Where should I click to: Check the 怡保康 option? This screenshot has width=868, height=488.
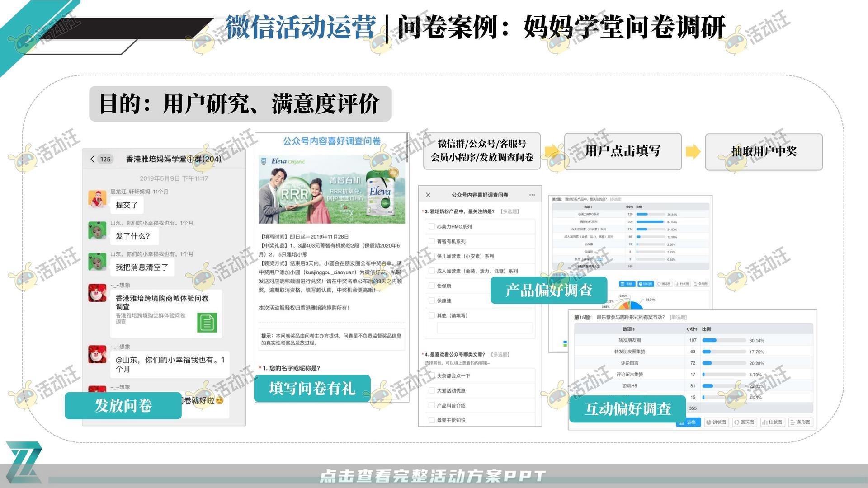coord(431,286)
